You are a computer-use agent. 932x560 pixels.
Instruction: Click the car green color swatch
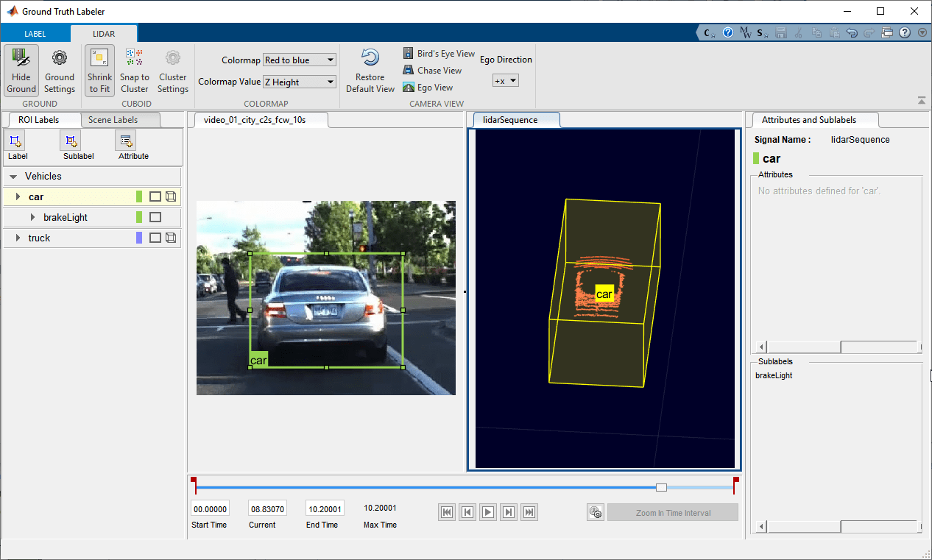click(x=139, y=196)
